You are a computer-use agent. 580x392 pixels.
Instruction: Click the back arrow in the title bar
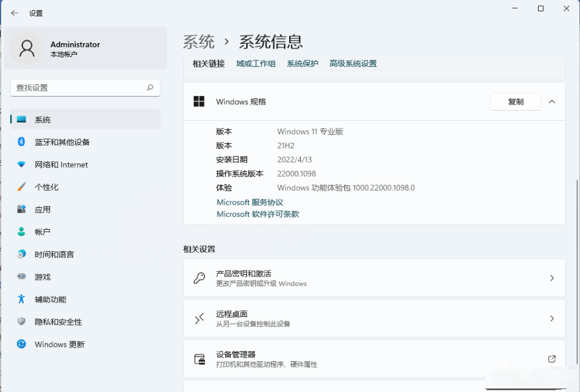click(x=13, y=12)
